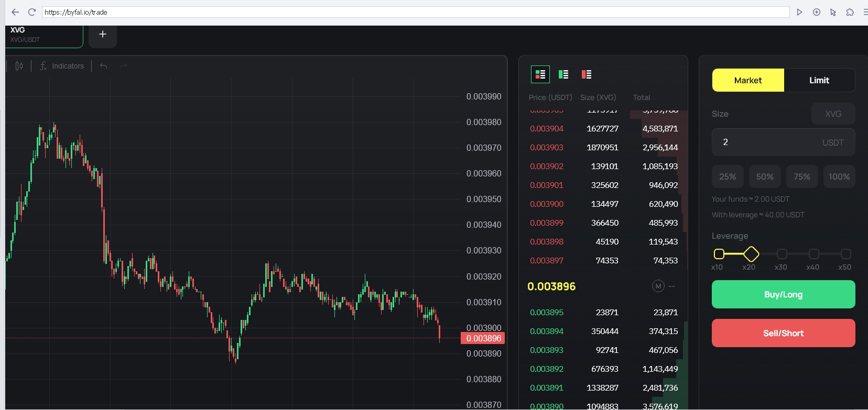868x410 pixels.
Task: Click the x20 leverage slider handle
Action: click(751, 254)
